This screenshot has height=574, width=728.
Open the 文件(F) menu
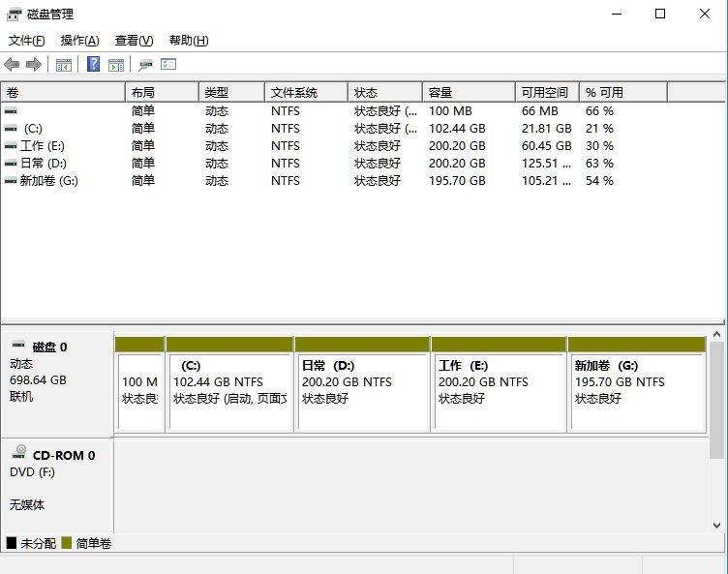coord(26,41)
